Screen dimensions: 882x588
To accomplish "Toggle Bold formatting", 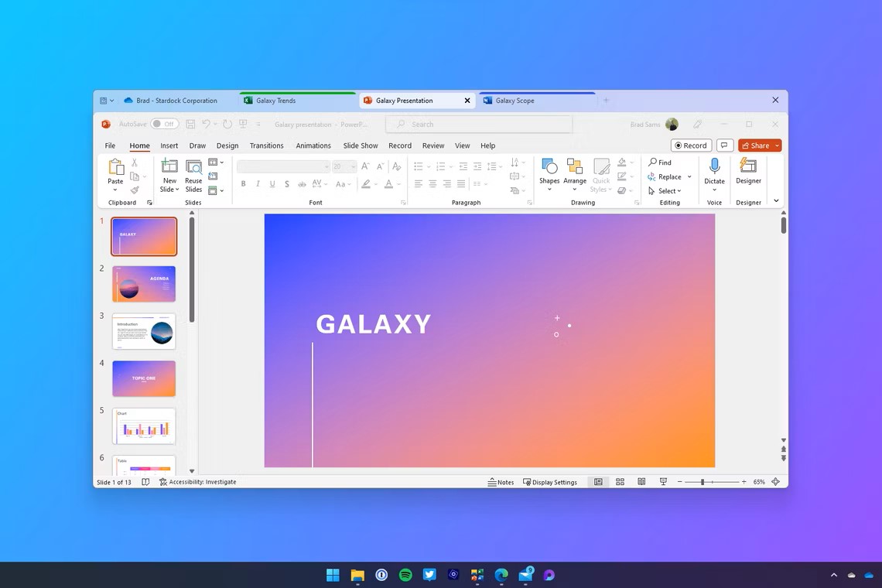I will point(243,184).
